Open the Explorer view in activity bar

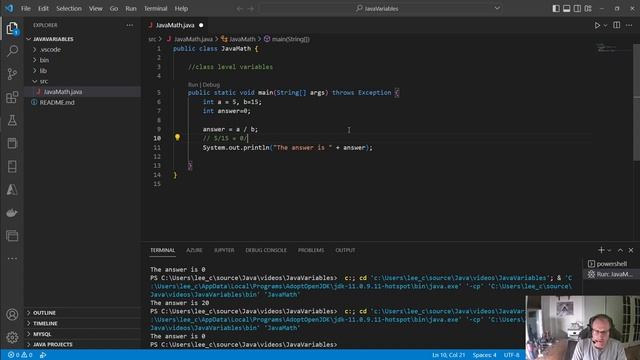[x=12, y=29]
